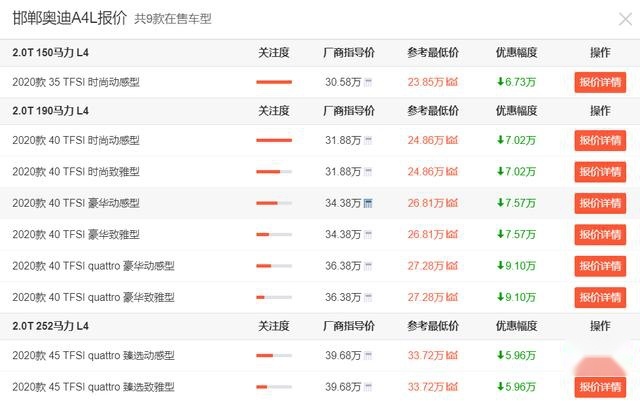Screen dimensions: 640x401
Task: Click attention bar for 35 TFSI 时尚动感型
Action: [x=274, y=82]
